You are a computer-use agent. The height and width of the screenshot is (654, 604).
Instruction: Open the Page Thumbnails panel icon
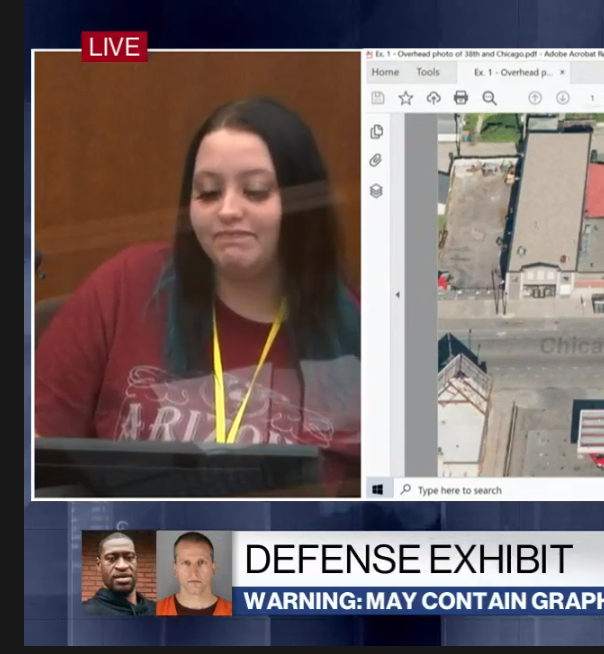376,131
